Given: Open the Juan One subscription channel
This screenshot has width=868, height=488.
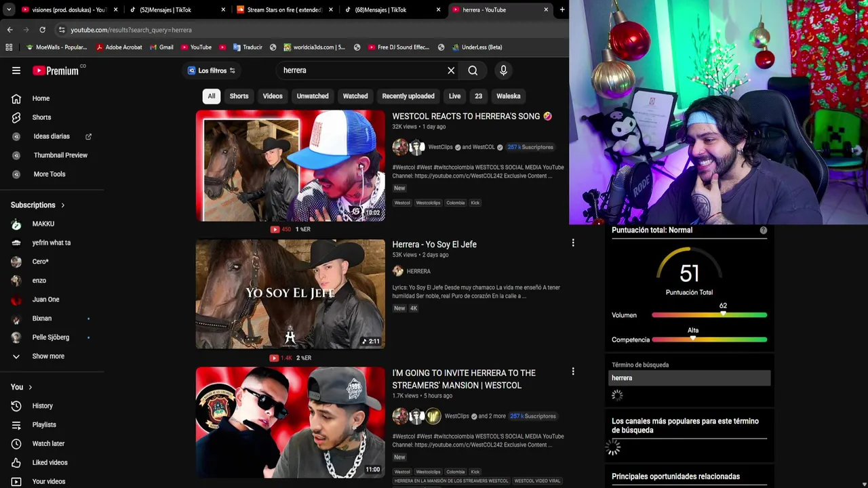Looking at the screenshot, I should pyautogui.click(x=45, y=300).
